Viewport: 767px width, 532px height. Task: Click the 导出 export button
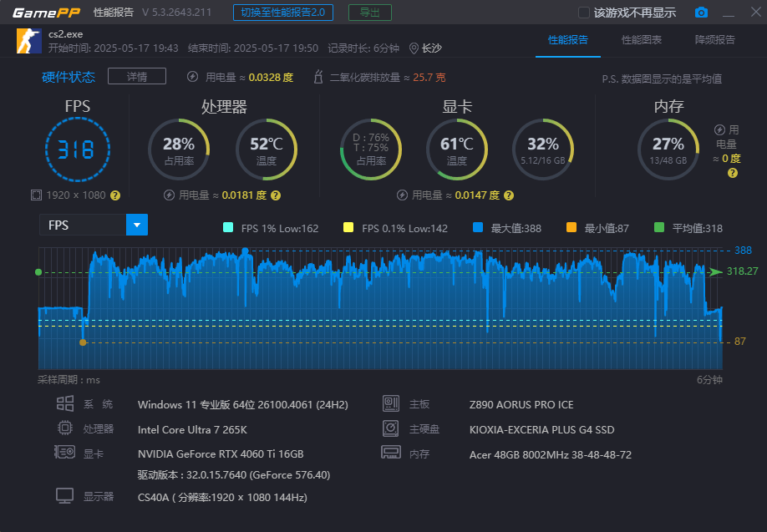coord(370,13)
